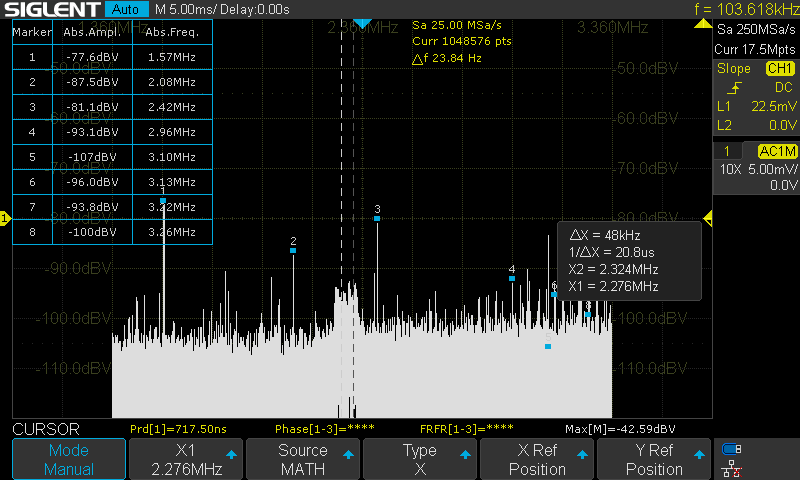Image resolution: width=800 pixels, height=480 pixels.
Task: Select marker row 5 at 3.10MHz
Action: [x=112, y=157]
